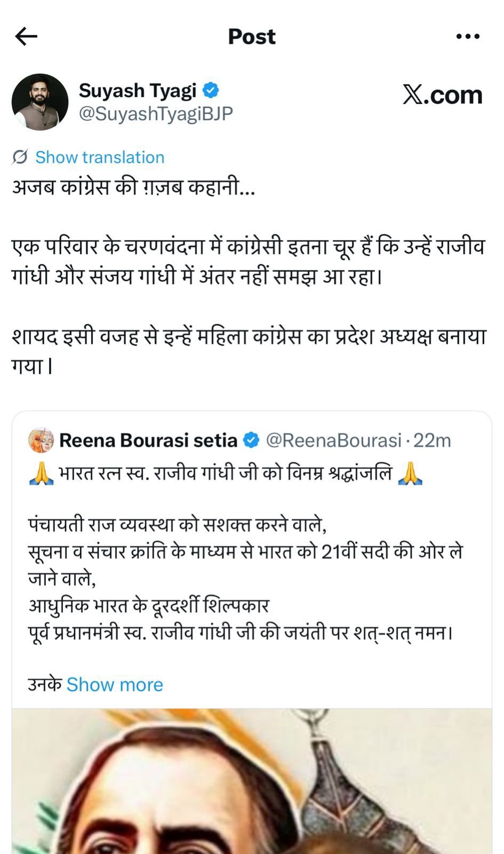This screenshot has width=504, height=854.
Task: Click the X.com logo watermark
Action: [442, 96]
